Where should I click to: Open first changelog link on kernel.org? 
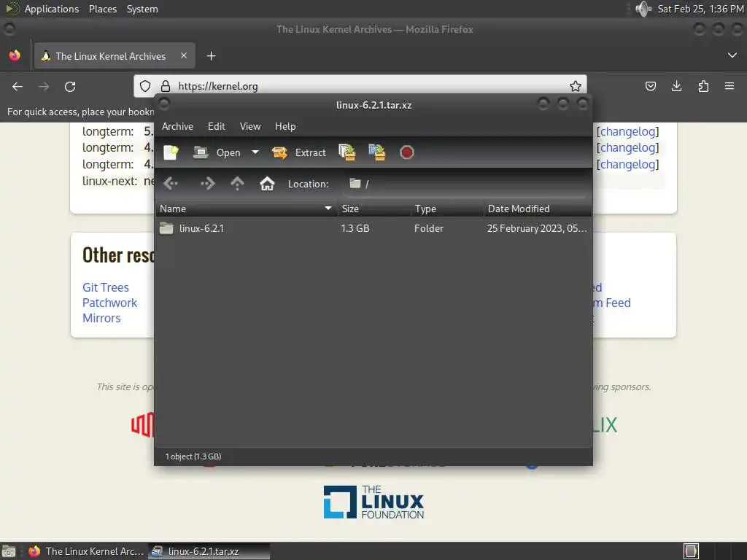coord(628,131)
